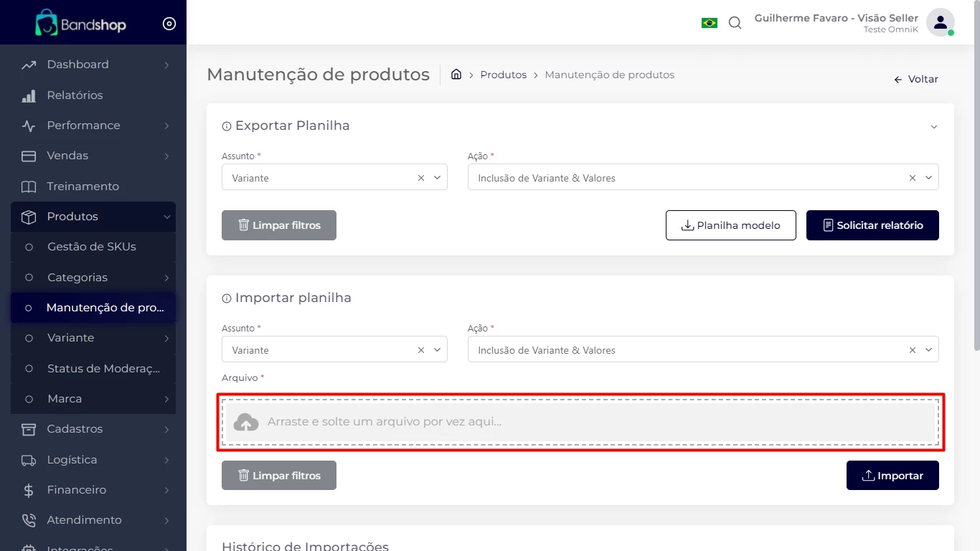Clear the export Assunto Variante selection
This screenshot has height=551, width=980.
pyautogui.click(x=421, y=178)
